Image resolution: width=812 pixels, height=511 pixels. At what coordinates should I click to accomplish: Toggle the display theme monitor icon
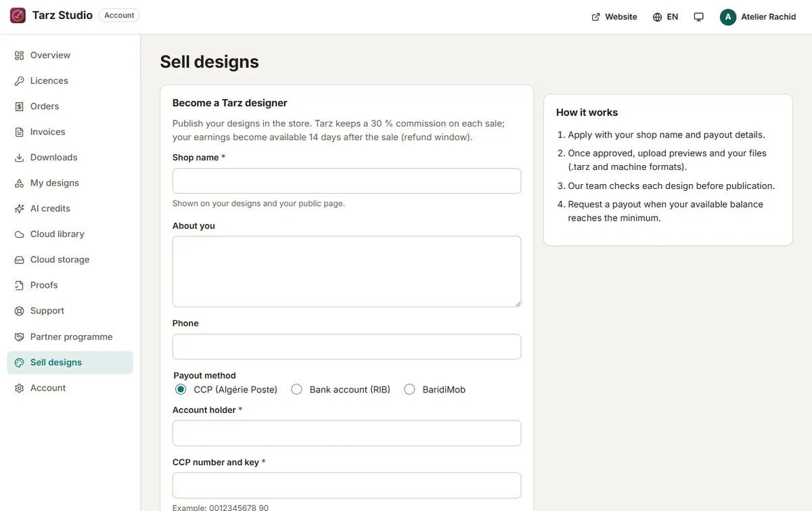[x=699, y=17]
